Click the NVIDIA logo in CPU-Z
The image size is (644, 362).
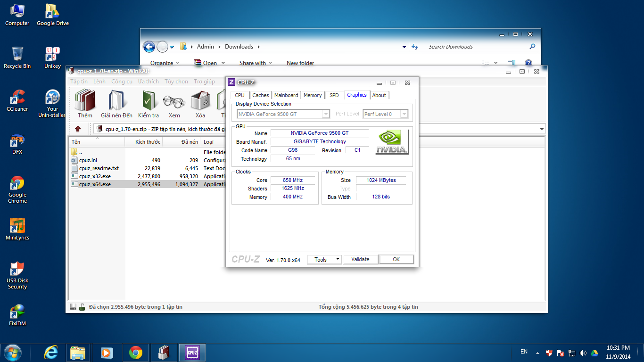tap(392, 142)
